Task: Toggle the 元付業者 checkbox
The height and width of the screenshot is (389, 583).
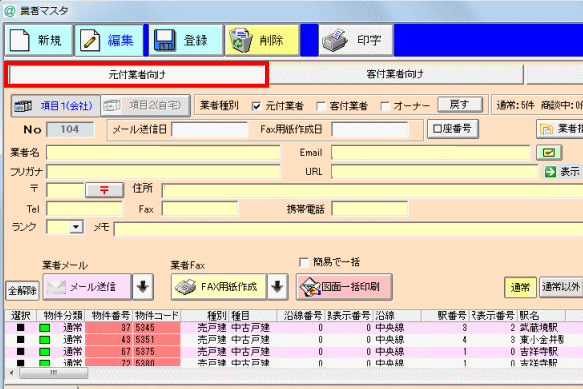Action: coord(256,106)
